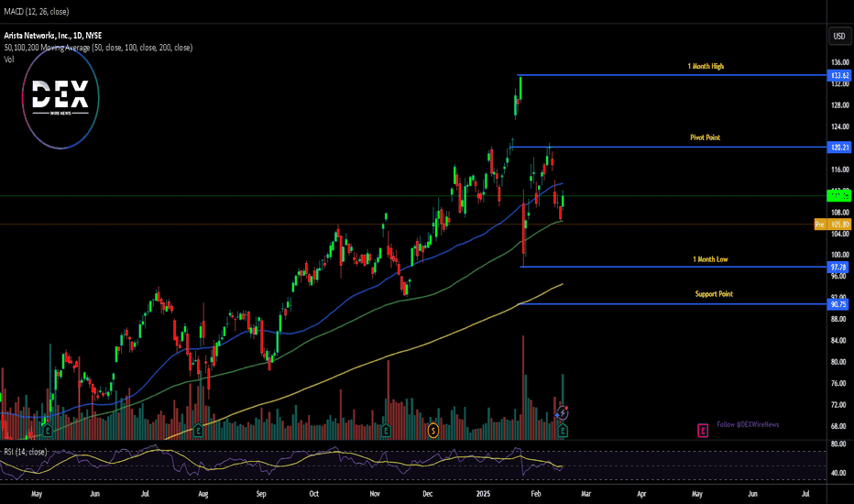This screenshot has height=504, width=854.
Task: Click the Apr label on the time axis
Action: [x=641, y=494]
